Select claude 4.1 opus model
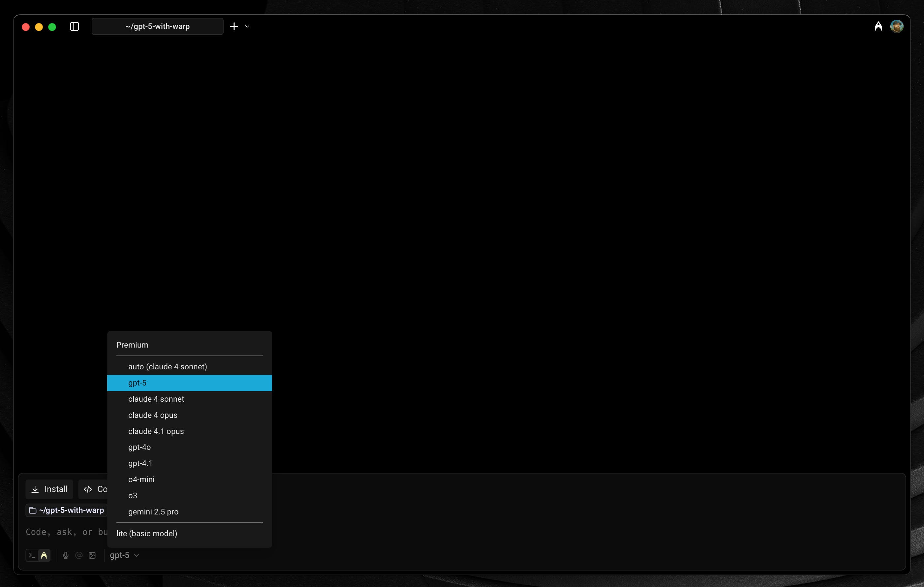Image resolution: width=924 pixels, height=587 pixels. pos(156,431)
